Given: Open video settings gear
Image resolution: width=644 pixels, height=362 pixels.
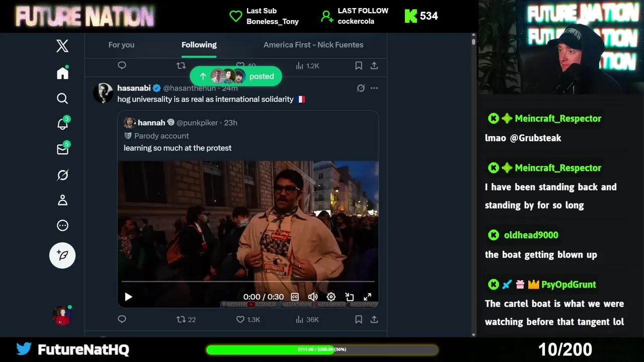Looking at the screenshot, I should click(331, 297).
